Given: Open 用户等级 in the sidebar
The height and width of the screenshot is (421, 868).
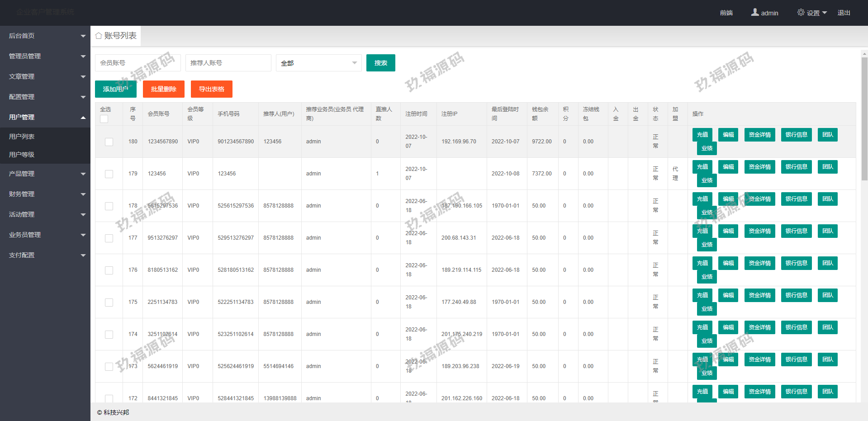Looking at the screenshot, I should pos(22,155).
